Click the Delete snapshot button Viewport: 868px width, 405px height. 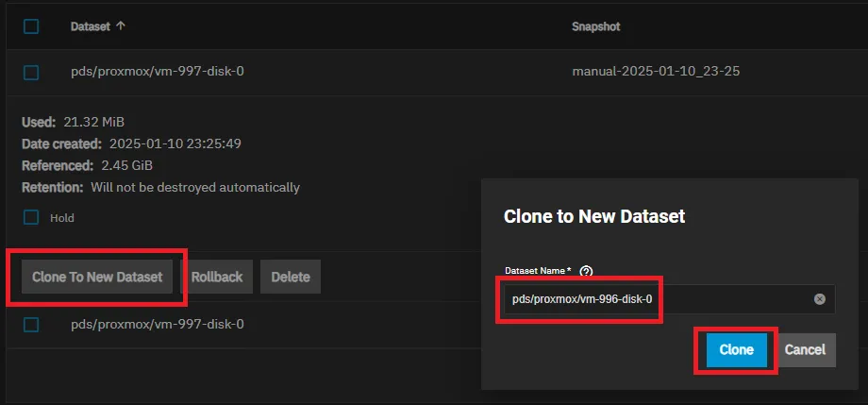(x=291, y=277)
